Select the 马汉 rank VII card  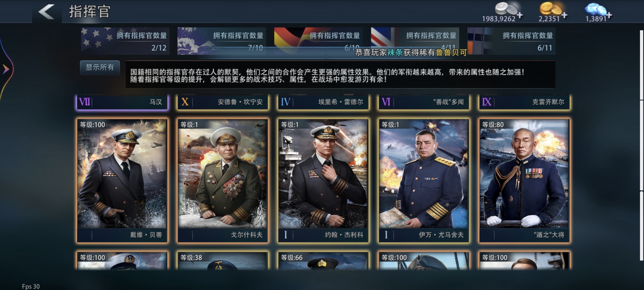pos(122,102)
